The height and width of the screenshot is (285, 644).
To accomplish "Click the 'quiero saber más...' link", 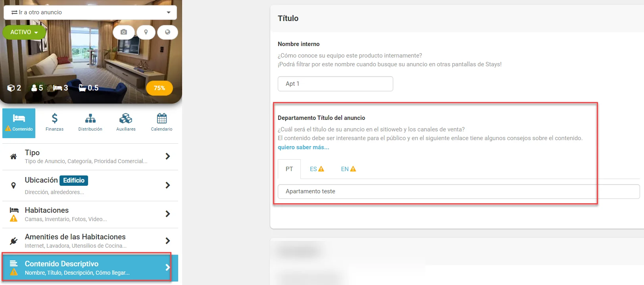I will [303, 147].
